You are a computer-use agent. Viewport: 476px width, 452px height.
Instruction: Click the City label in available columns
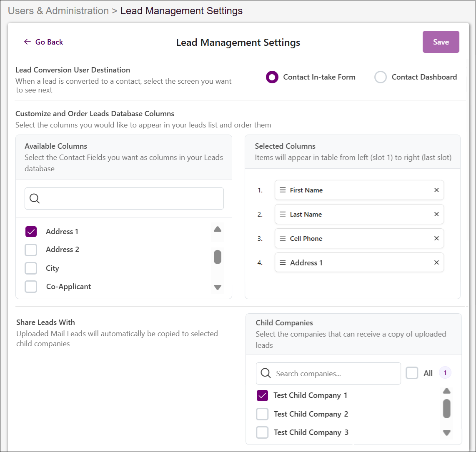click(x=53, y=268)
